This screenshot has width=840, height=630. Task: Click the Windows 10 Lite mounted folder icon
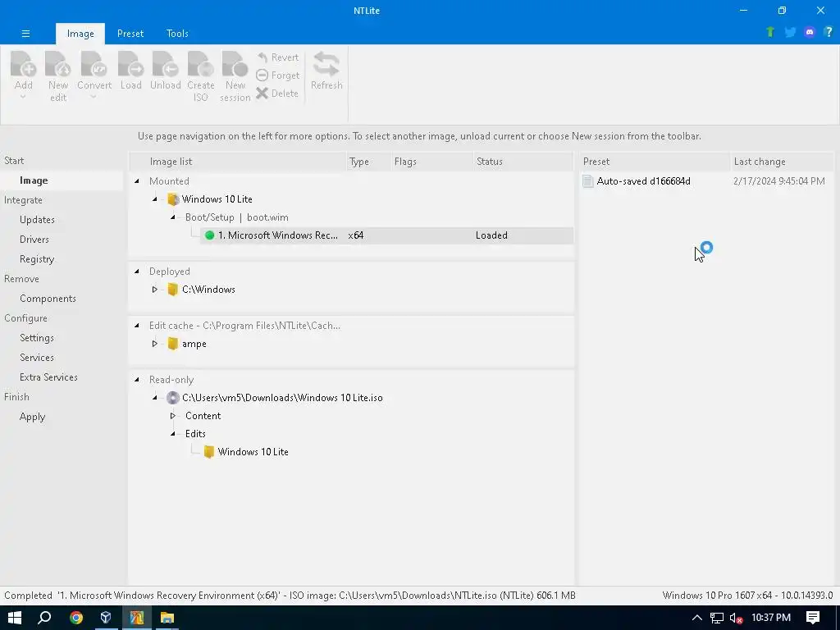pyautogui.click(x=172, y=199)
